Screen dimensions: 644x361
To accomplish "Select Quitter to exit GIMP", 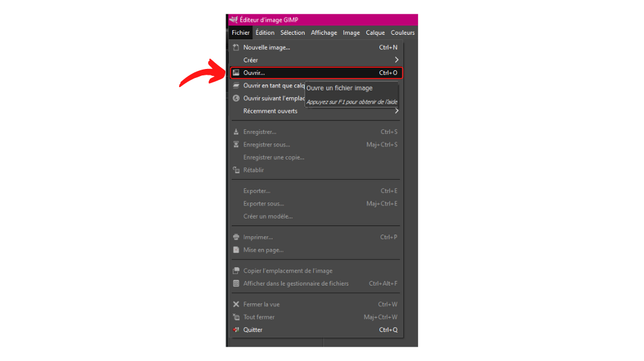I will (316, 330).
